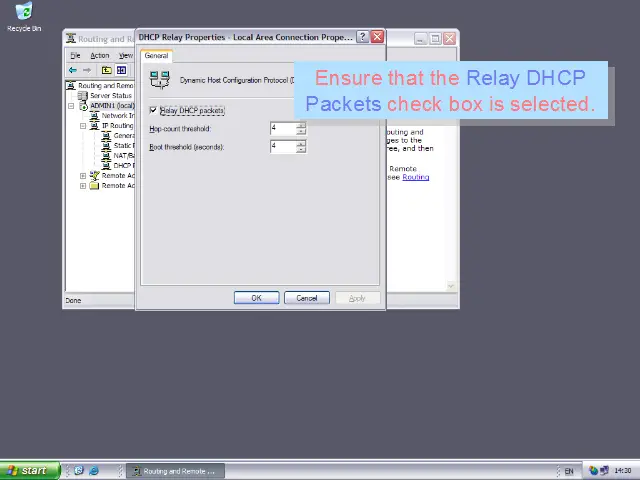Expand the first Remote Access tree node
Screen dimensions: 640x480
pyautogui.click(x=83, y=176)
